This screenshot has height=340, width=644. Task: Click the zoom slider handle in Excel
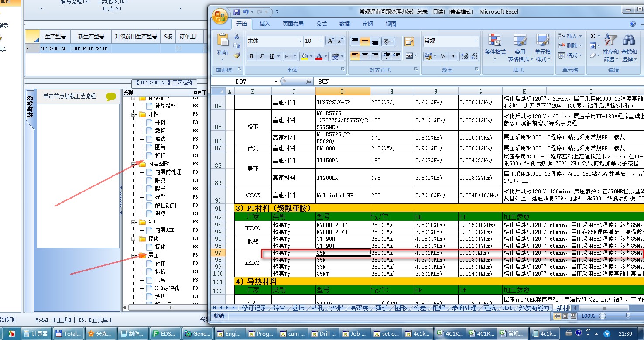tap(628, 316)
